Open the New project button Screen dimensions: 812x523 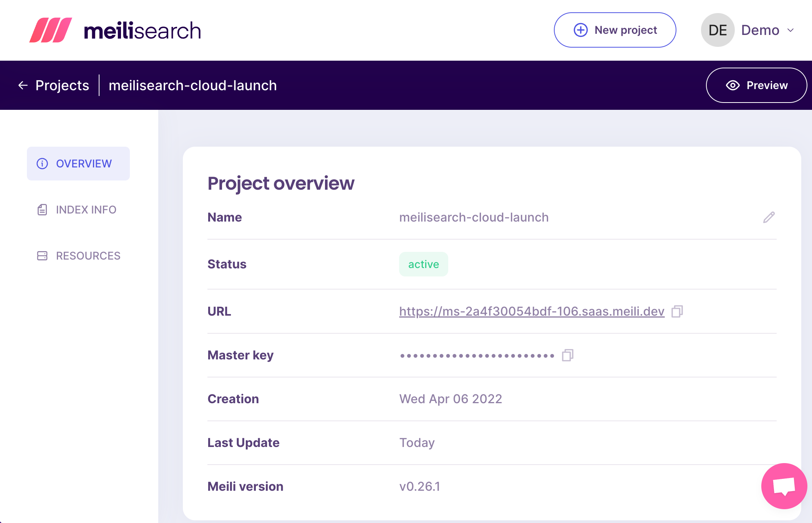(615, 30)
